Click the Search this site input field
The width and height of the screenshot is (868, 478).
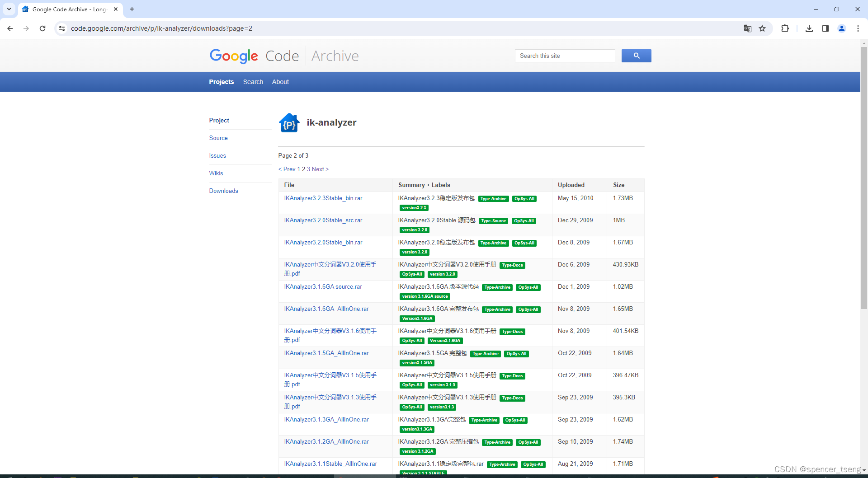coord(565,56)
